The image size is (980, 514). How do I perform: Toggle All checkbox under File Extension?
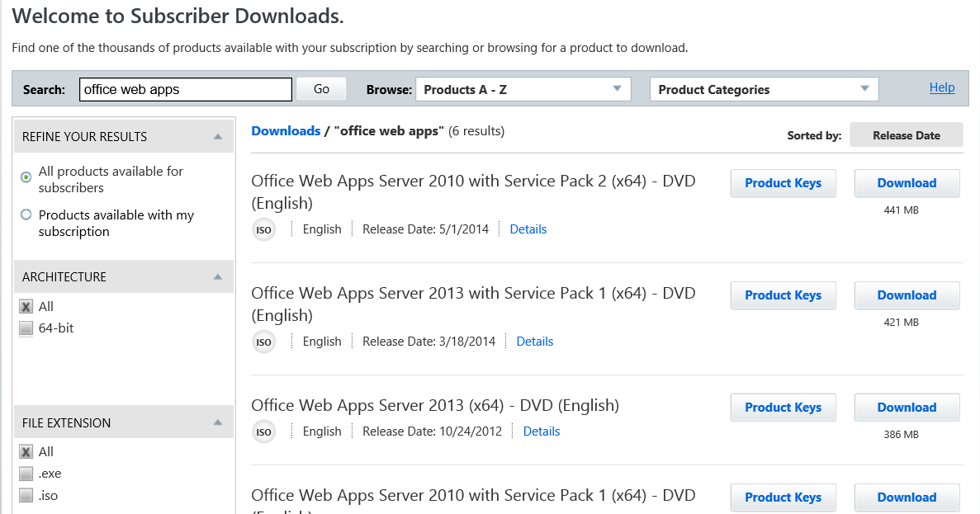26,451
